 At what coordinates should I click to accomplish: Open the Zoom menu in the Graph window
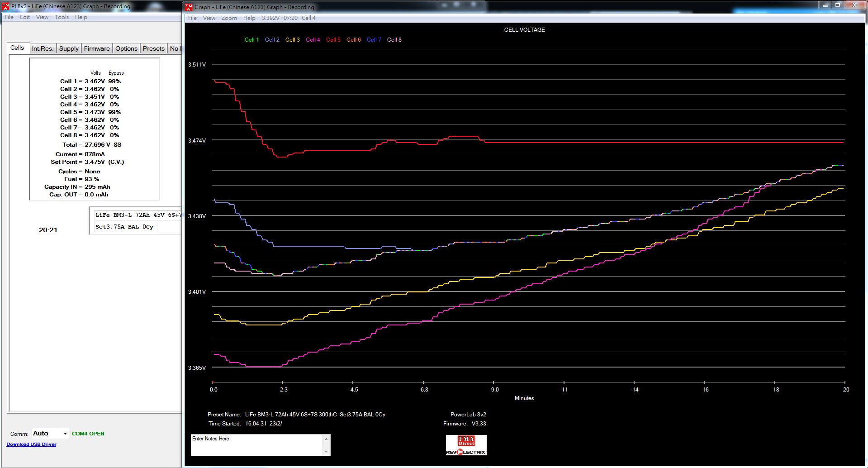pyautogui.click(x=229, y=18)
